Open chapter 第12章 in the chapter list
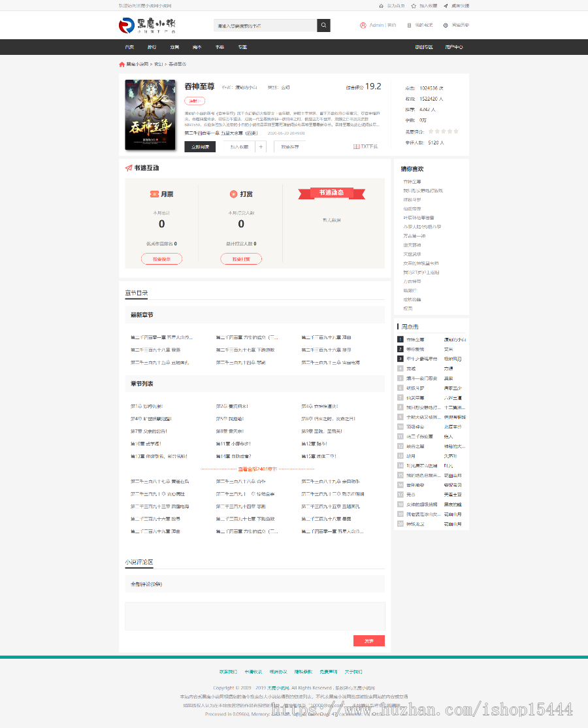 [x=314, y=444]
